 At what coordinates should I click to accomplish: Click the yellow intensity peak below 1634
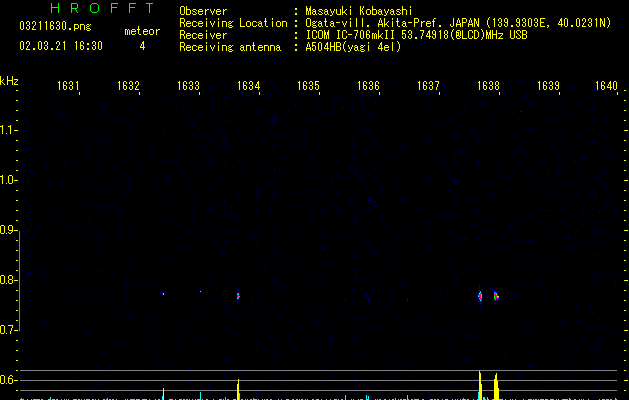point(238,389)
